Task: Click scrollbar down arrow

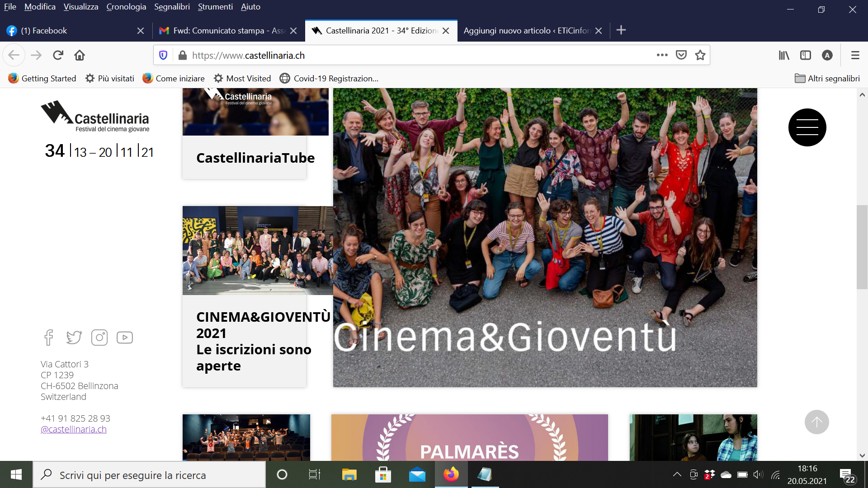Action: [x=862, y=455]
